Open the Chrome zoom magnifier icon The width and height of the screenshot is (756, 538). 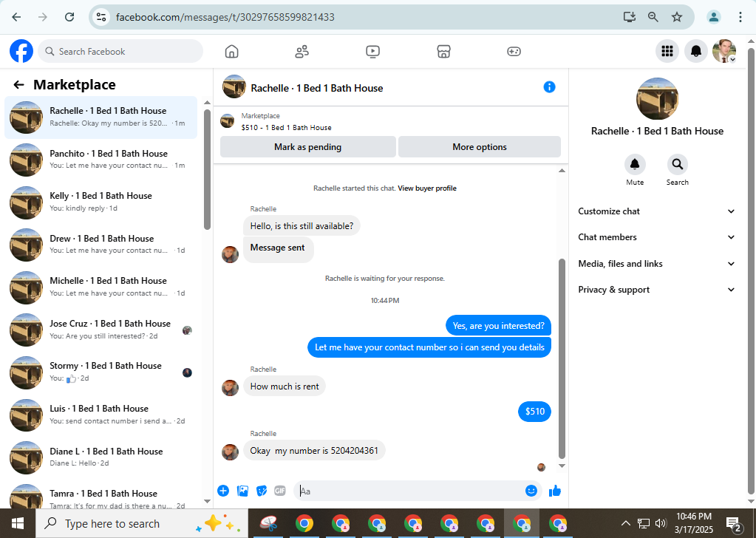click(653, 17)
